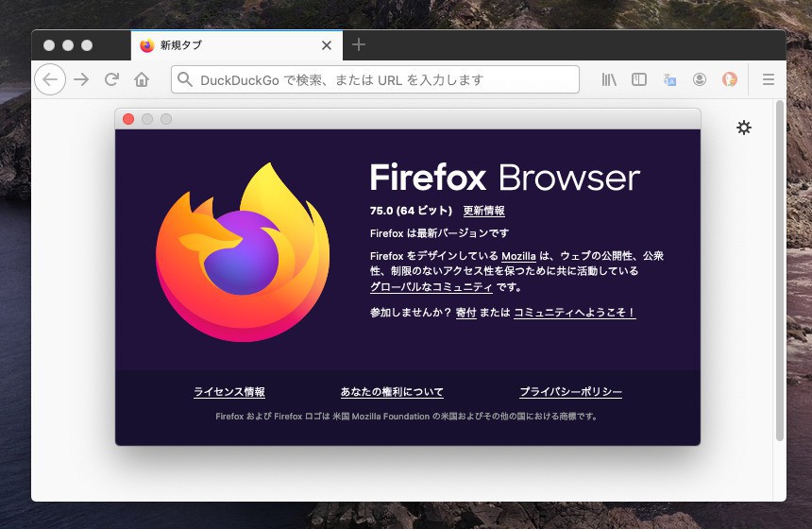Open the グローバルなコミュニティ link
812x529 pixels.
click(431, 286)
